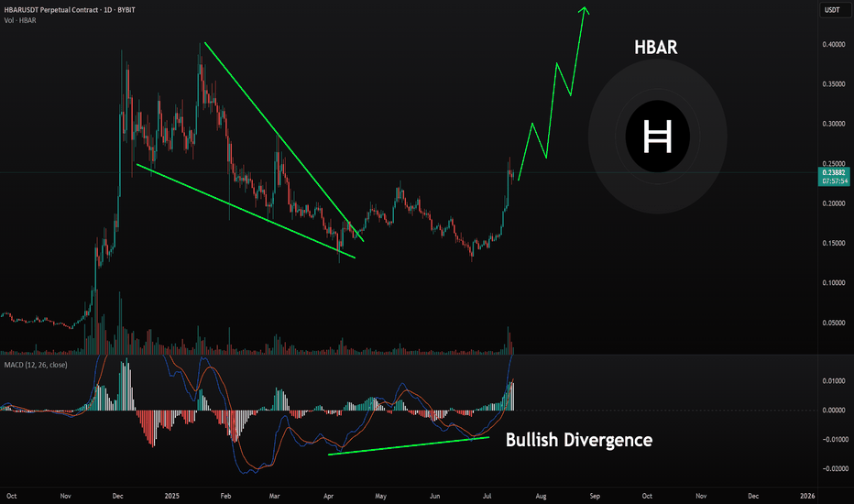The width and height of the screenshot is (854, 504).
Task: Click the 0.15000 price axis label
Action: point(834,244)
